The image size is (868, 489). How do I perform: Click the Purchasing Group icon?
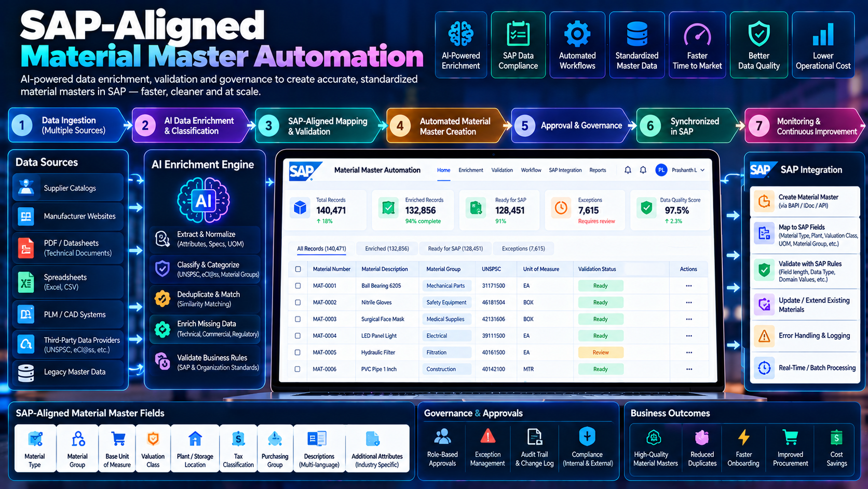[x=275, y=439]
